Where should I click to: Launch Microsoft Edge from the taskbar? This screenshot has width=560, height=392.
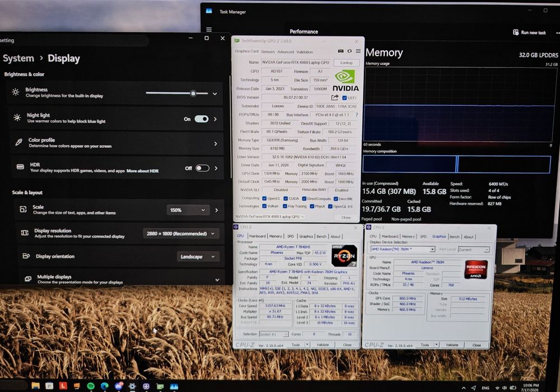104,386
